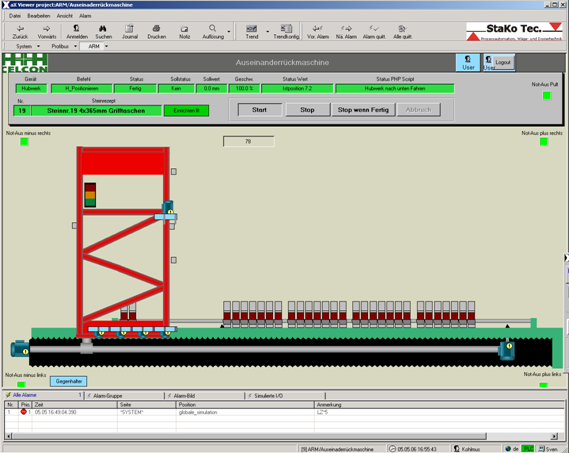This screenshot has height=453, width=569.
Task: Open the Ansicht menu
Action: click(65, 16)
